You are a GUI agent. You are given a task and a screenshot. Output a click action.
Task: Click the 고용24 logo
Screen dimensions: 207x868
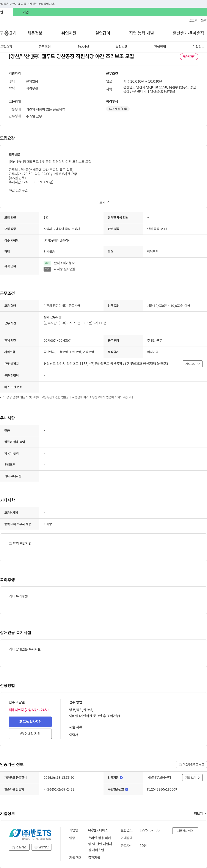(x=8, y=33)
